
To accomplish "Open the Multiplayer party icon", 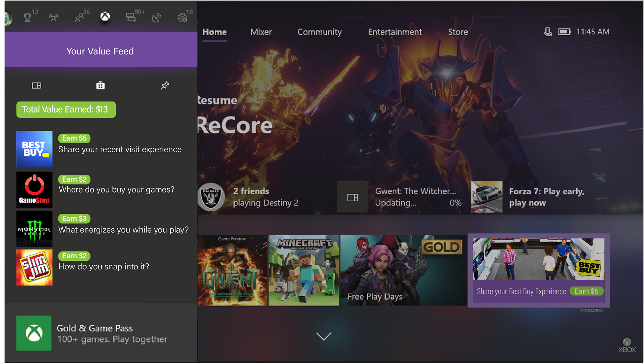I will 53,17.
